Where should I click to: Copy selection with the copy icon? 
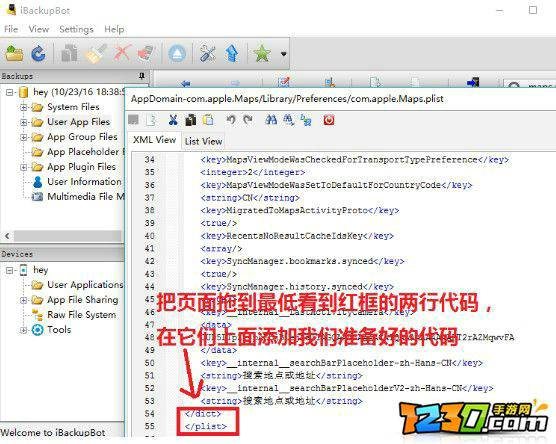coord(191,120)
